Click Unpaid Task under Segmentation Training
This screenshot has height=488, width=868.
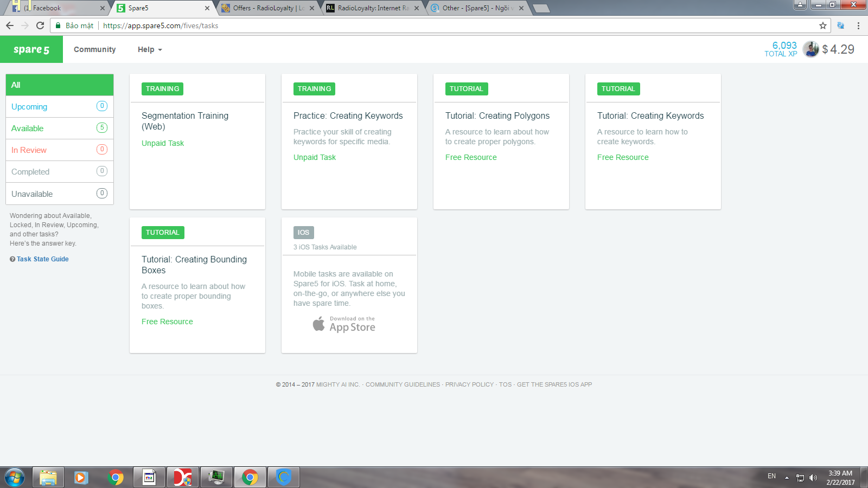click(163, 143)
